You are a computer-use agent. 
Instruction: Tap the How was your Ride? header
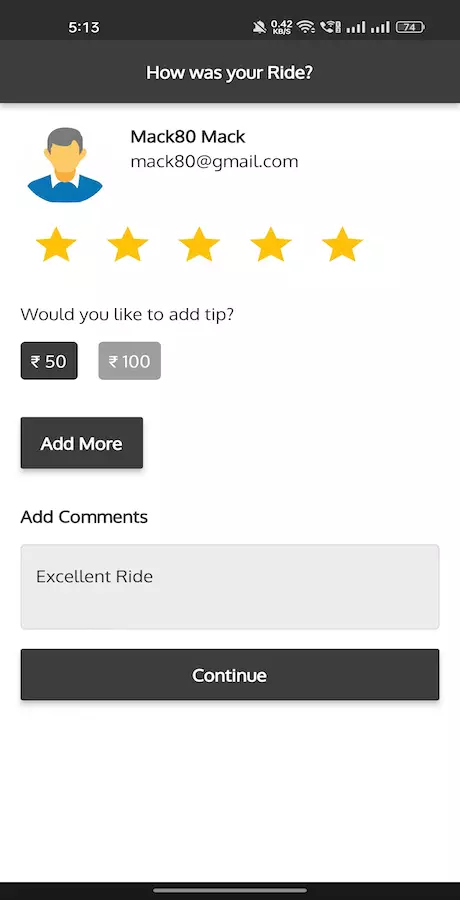[230, 73]
